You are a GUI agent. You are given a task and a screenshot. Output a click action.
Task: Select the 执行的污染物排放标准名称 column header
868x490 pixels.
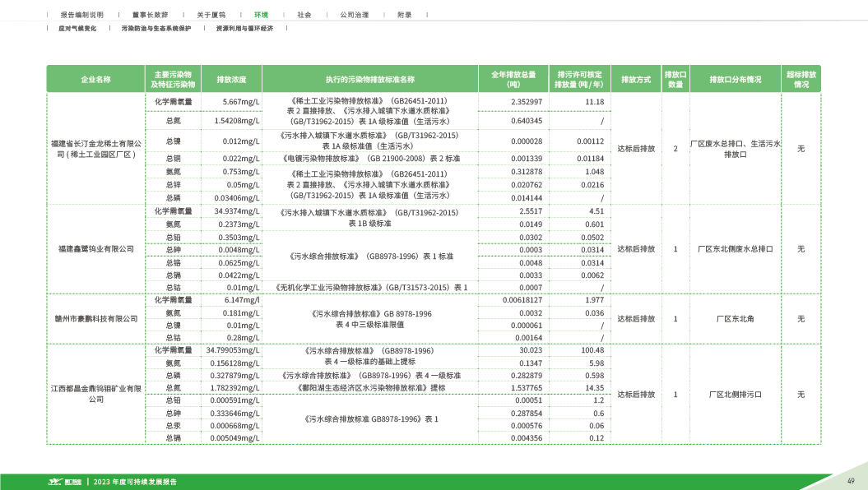(x=369, y=80)
